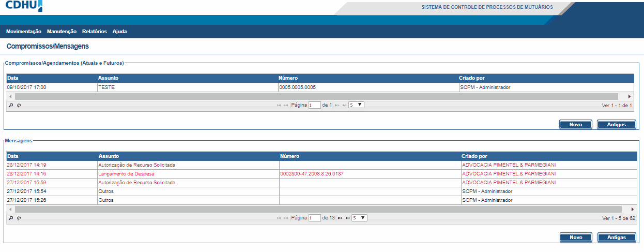644x252 pixels.
Task: Click horizontal scrollbar of Mensagens grid
Action: coord(318,209)
